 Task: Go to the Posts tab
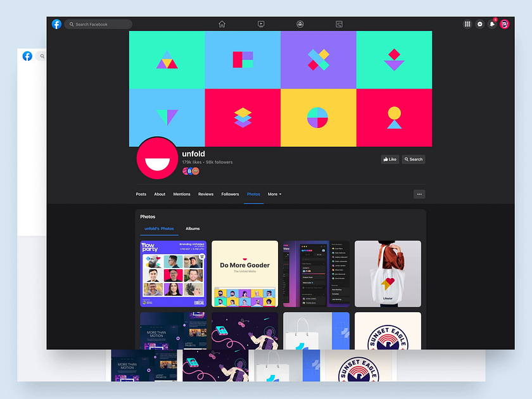(141, 194)
